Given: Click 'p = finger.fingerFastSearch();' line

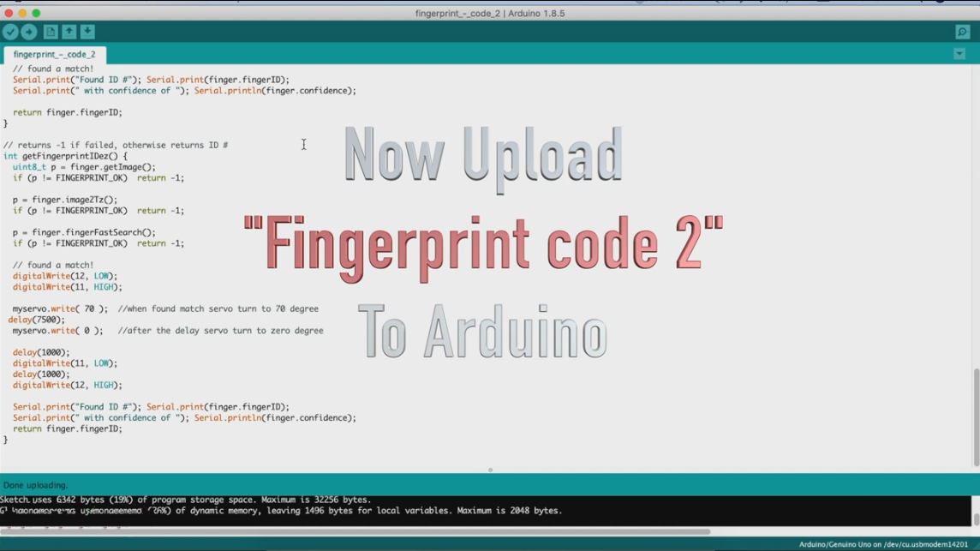Looking at the screenshot, I should (x=84, y=232).
